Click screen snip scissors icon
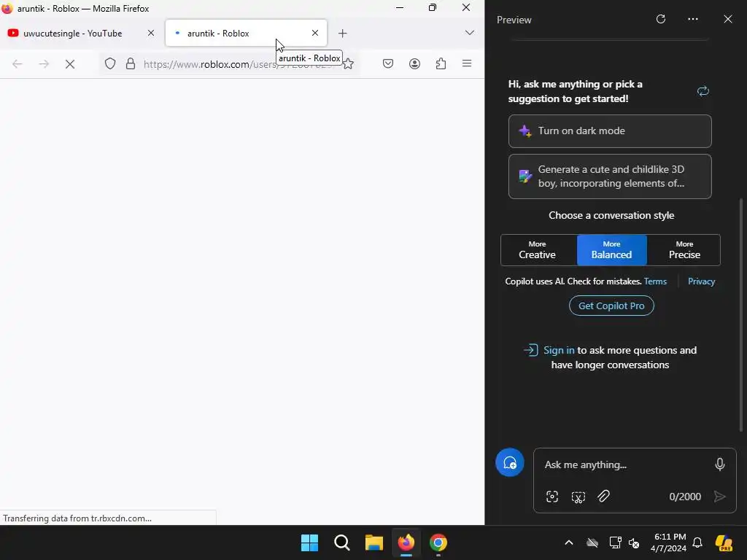This screenshot has height=560, width=747. pos(578,497)
